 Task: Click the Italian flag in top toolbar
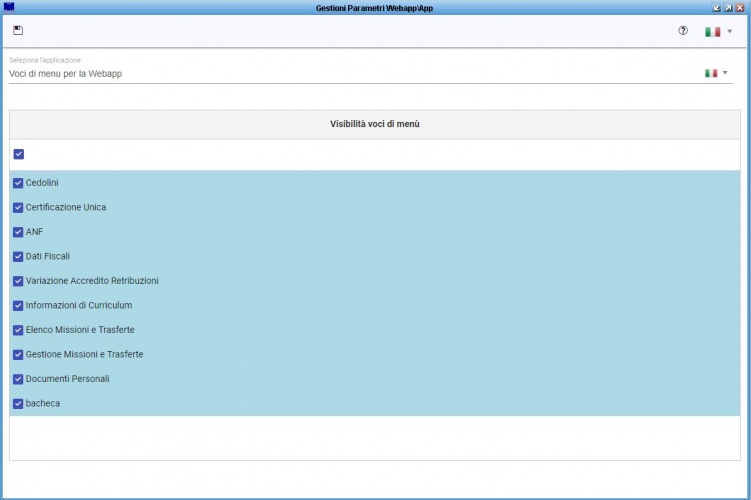pyautogui.click(x=712, y=32)
